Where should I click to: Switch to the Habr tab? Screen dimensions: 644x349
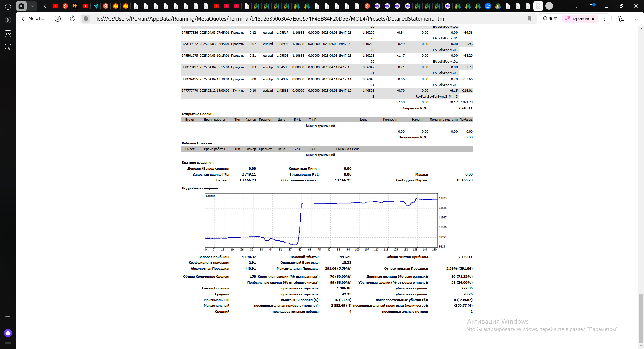(x=75, y=6)
